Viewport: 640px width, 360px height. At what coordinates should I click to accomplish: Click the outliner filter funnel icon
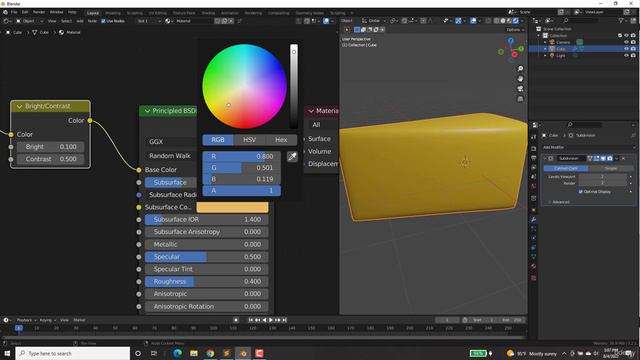(x=621, y=20)
